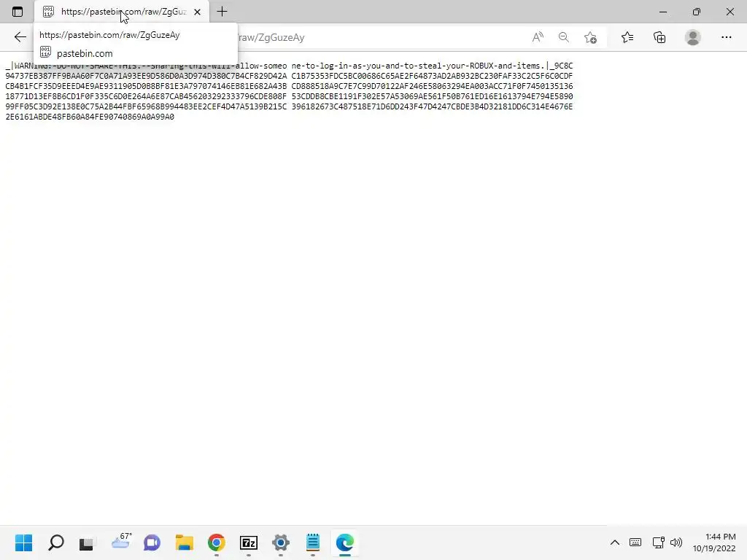This screenshot has width=747, height=560.
Task: Click the text line starting with CB4B1FCF35D9
Action: point(289,86)
